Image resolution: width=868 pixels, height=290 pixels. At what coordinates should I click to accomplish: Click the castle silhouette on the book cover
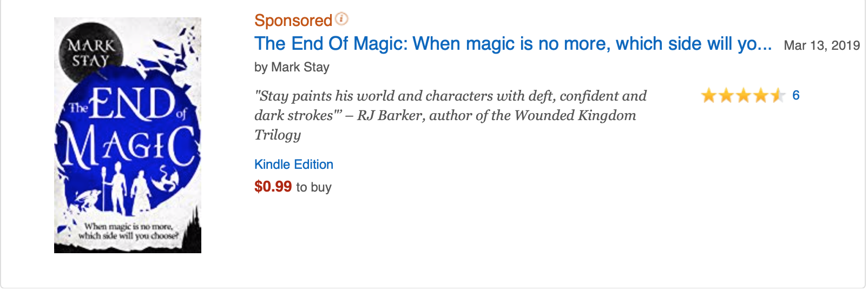(192, 227)
